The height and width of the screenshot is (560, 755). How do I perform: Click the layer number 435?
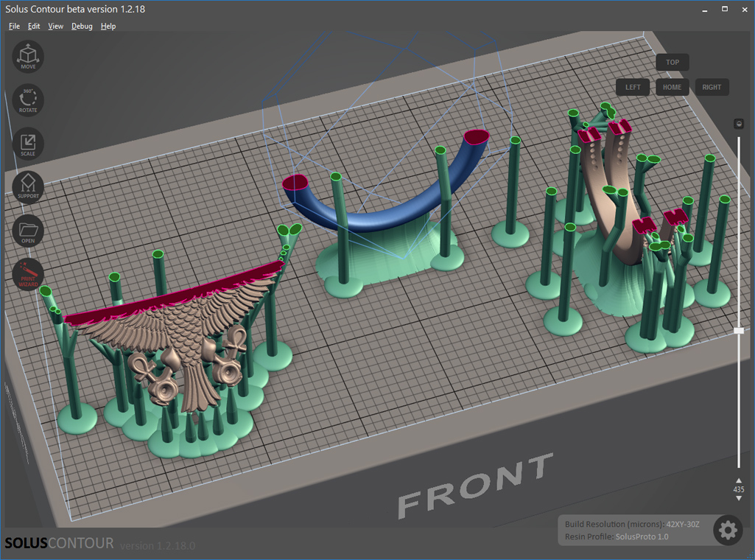(x=739, y=489)
